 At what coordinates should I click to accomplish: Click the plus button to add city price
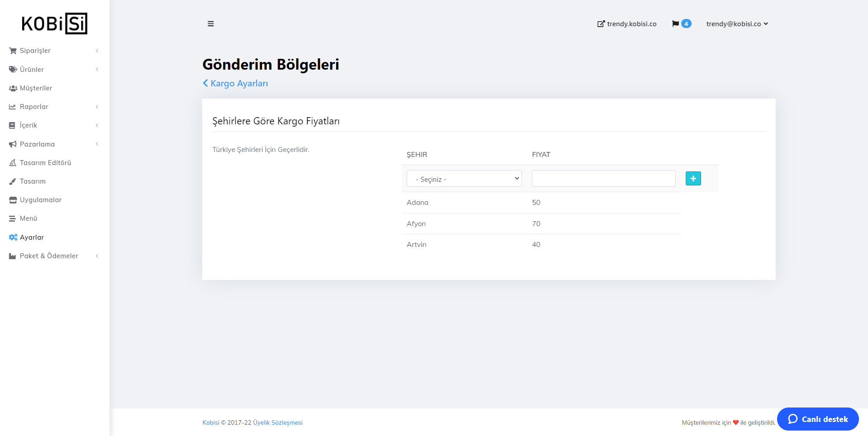[x=693, y=179]
